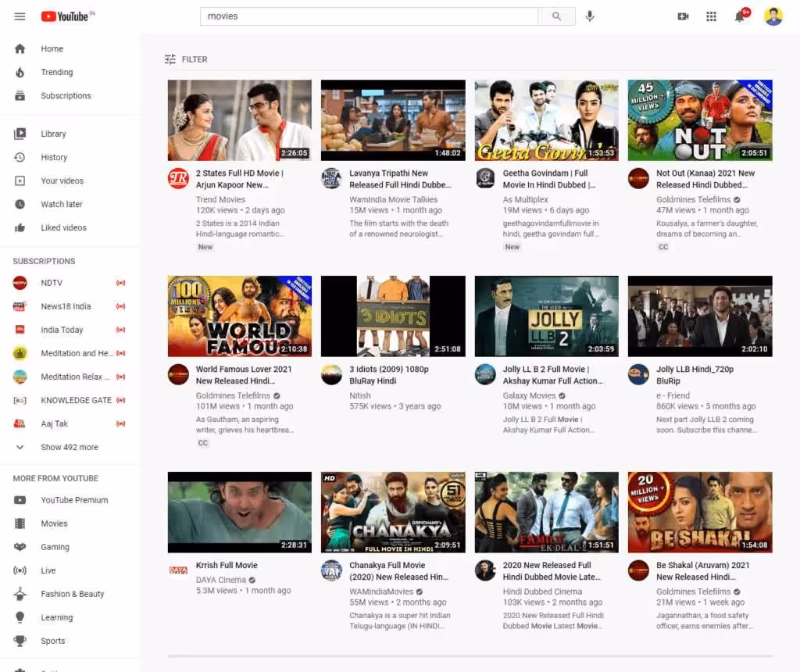Toggle the sidebar with the hamburger menu

point(20,16)
